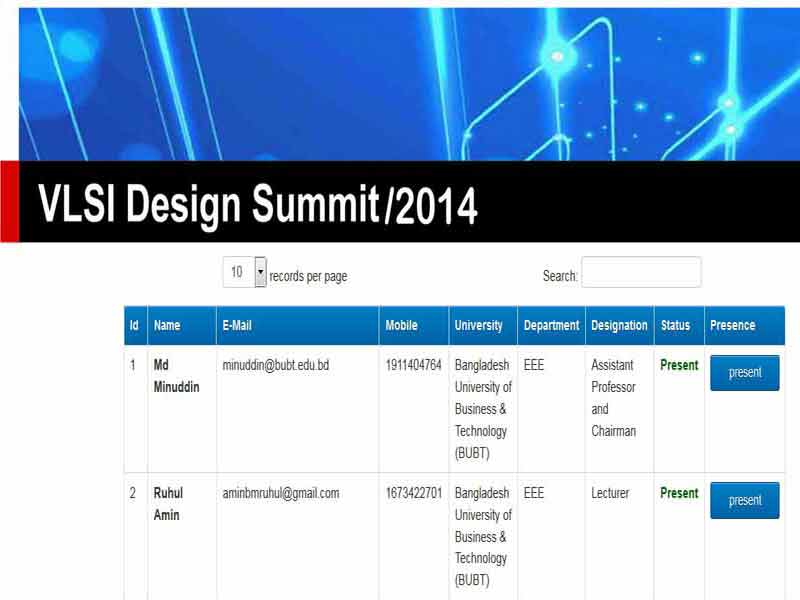Open the records per page dropdown
The width and height of the screenshot is (800, 600).
(244, 272)
